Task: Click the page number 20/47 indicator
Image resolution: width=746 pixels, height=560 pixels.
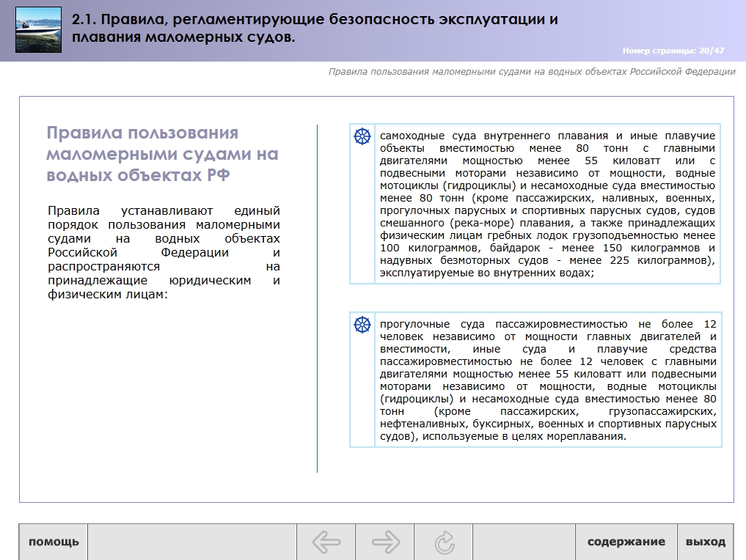Action: point(673,51)
